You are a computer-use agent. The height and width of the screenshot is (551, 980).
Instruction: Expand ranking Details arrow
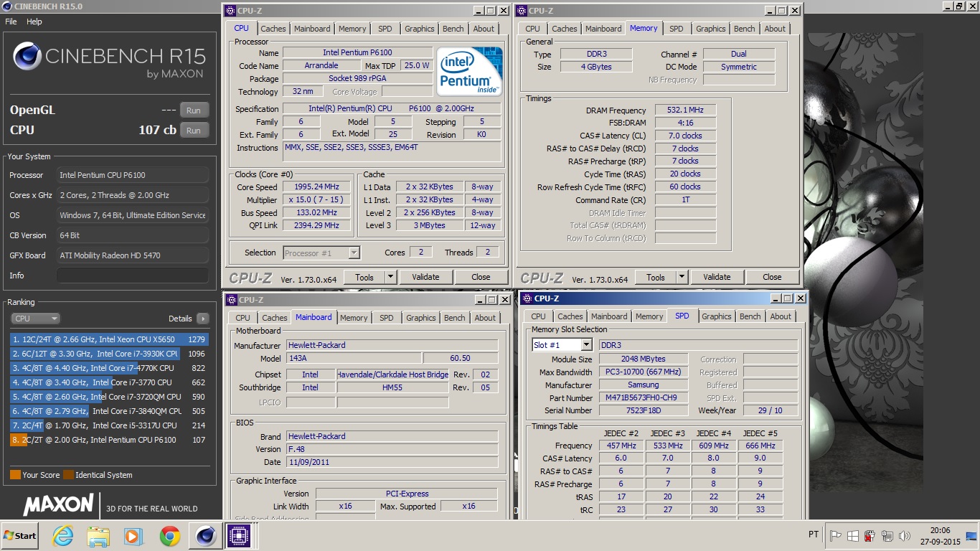203,319
